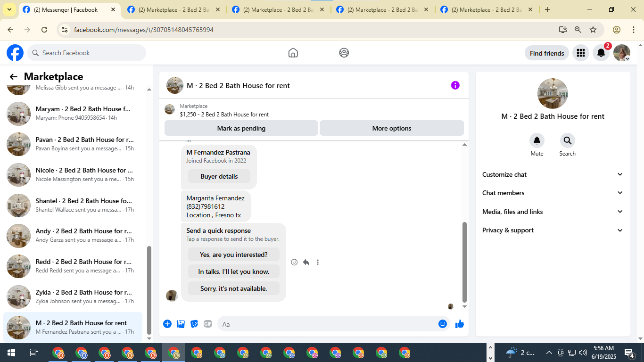644x362 pixels.
Task: Open more actions plus icon in composer
Action: tap(167, 324)
